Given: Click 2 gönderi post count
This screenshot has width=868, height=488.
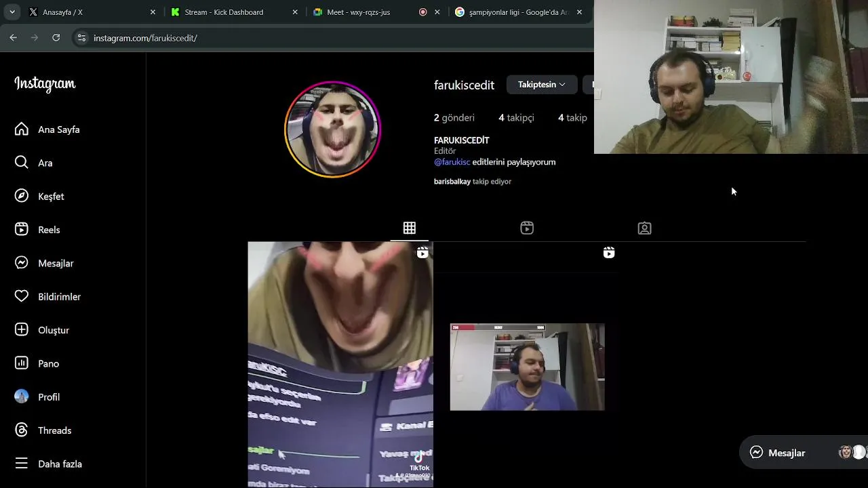Looking at the screenshot, I should click(454, 118).
